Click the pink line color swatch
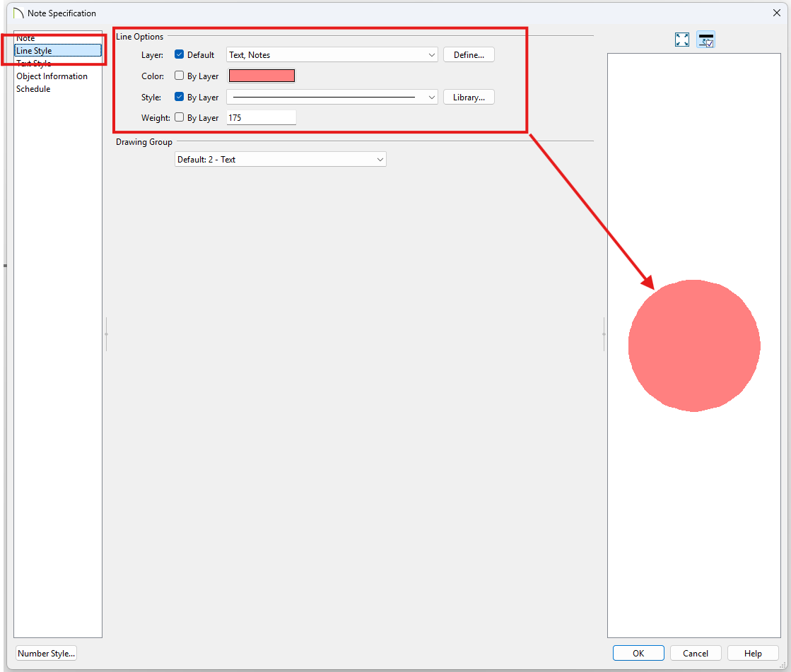The width and height of the screenshot is (791, 672). click(262, 76)
